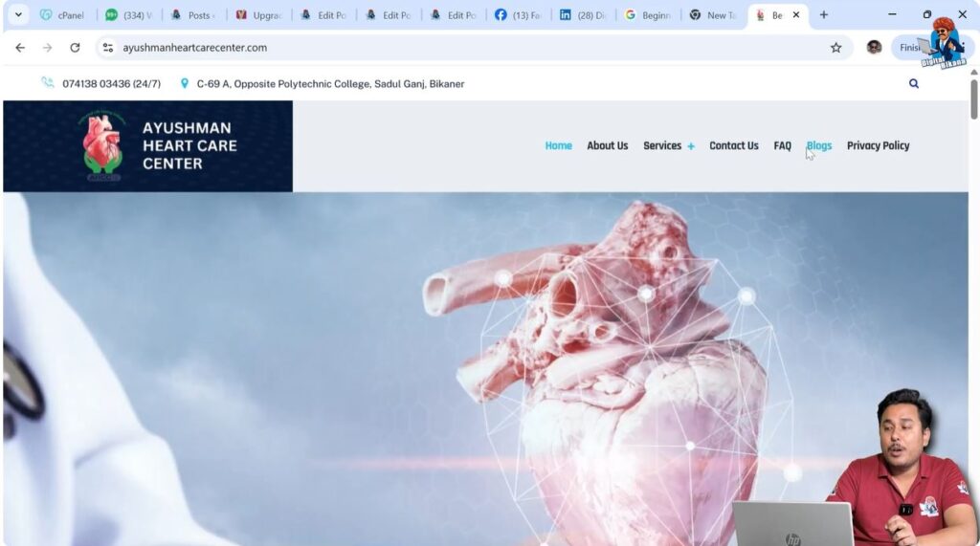This screenshot has height=546, width=980.
Task: Restore down the Chrome window
Action: coord(926,14)
